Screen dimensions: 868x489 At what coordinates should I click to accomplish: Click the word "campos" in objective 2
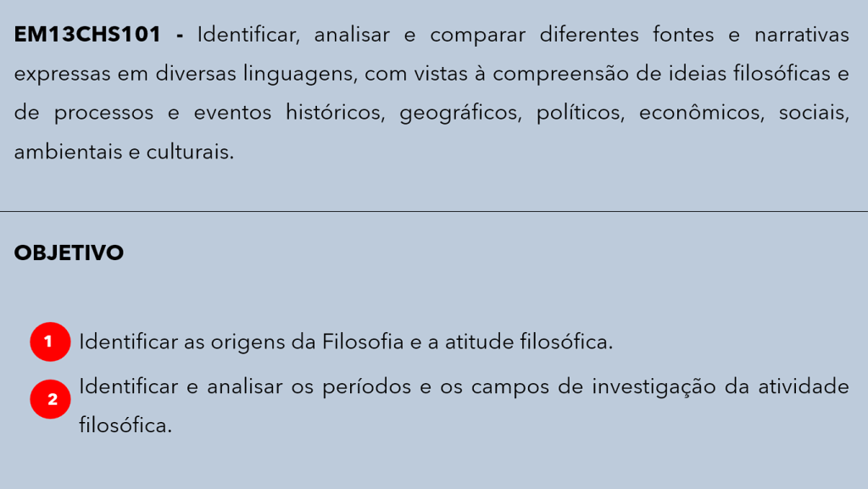point(504,387)
